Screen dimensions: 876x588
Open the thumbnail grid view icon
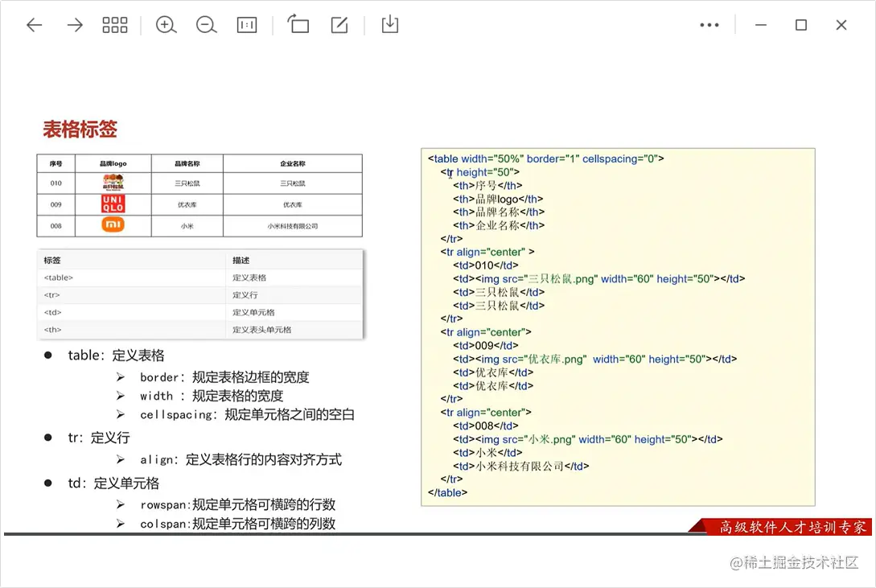114,25
